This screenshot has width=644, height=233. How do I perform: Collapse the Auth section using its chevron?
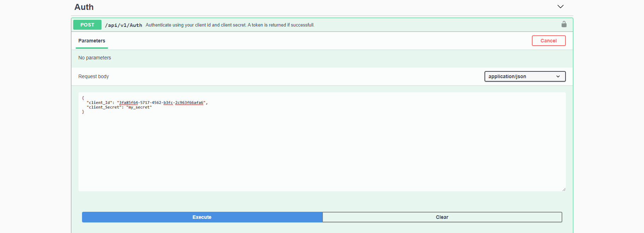tap(561, 6)
